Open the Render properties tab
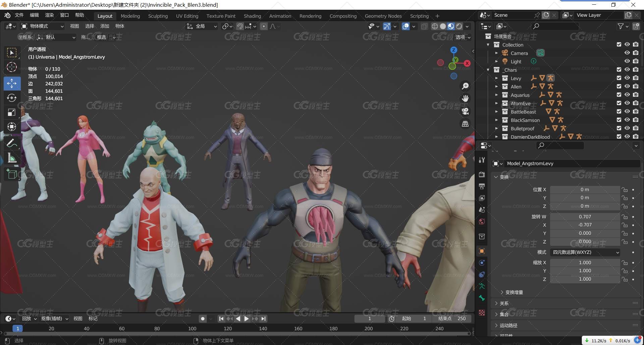Viewport: 644px width, 345px height. 482,175
